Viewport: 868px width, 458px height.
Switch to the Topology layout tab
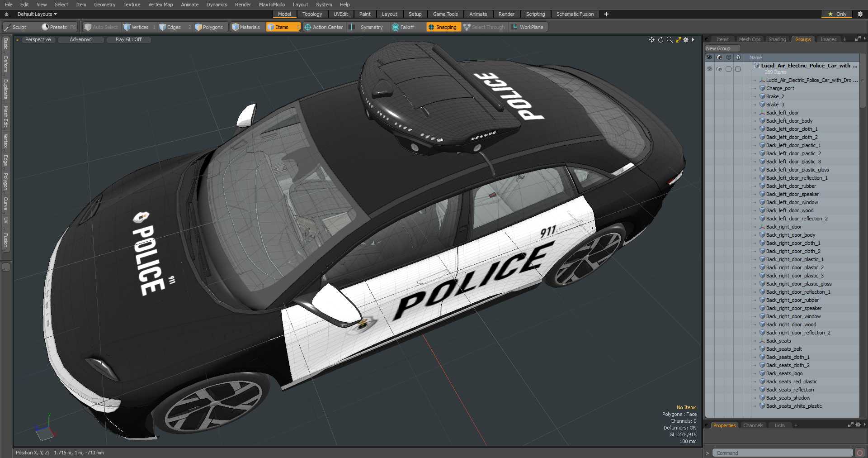(312, 14)
